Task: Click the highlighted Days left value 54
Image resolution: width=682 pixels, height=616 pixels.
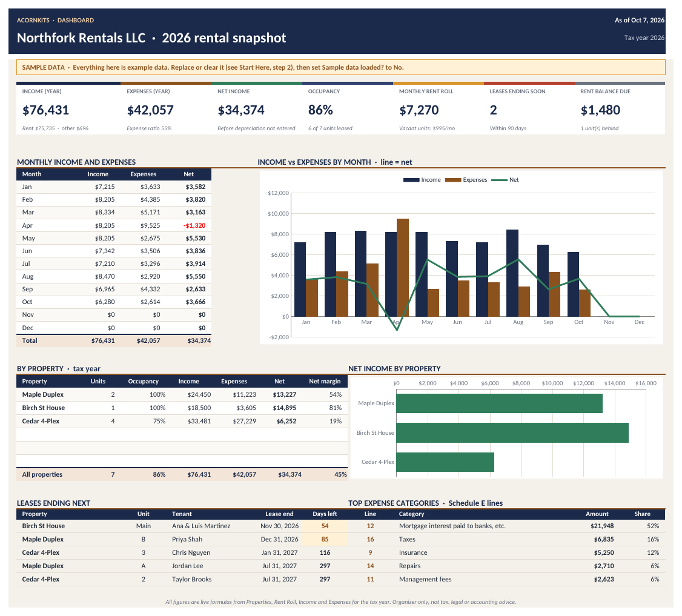Action: click(x=325, y=526)
